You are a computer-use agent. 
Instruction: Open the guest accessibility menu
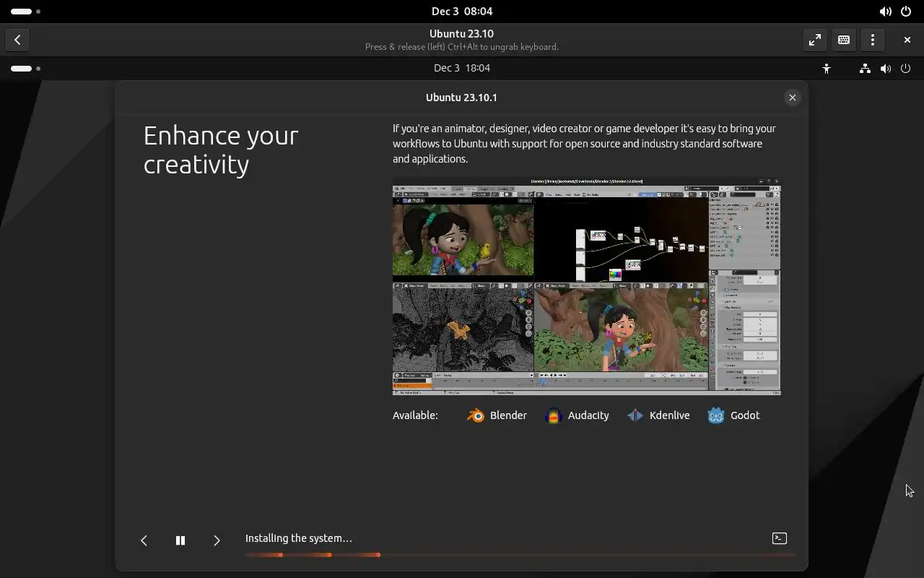(827, 68)
